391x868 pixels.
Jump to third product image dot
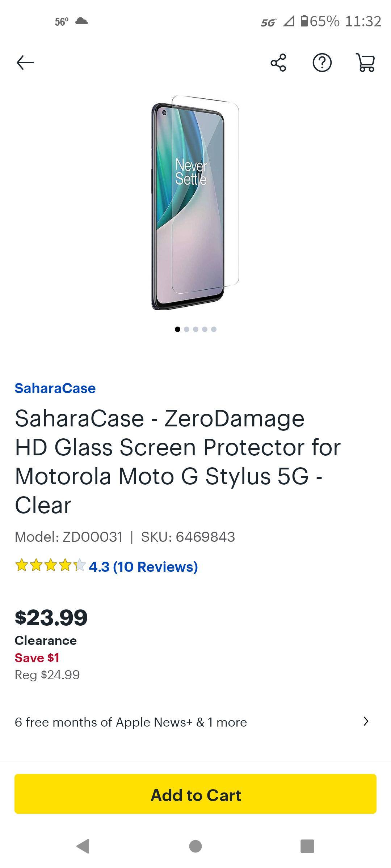tap(195, 329)
